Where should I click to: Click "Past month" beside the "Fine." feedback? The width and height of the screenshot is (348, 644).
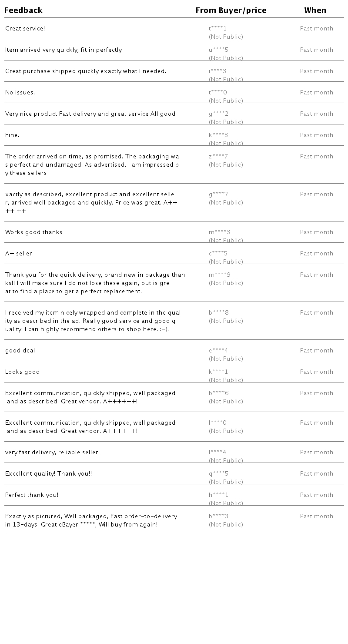(317, 135)
